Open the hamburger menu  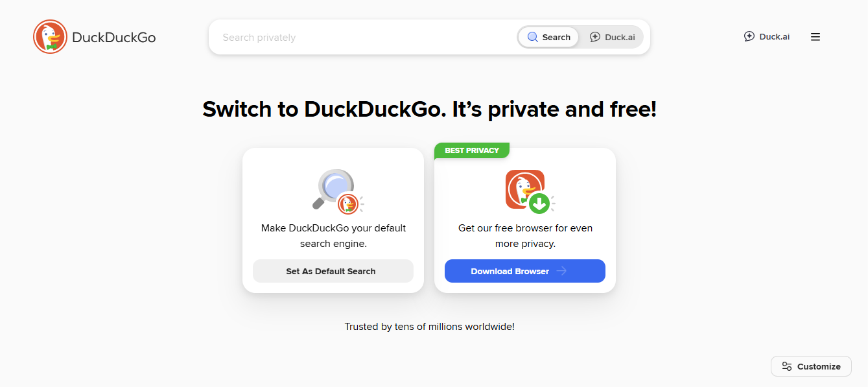(815, 37)
